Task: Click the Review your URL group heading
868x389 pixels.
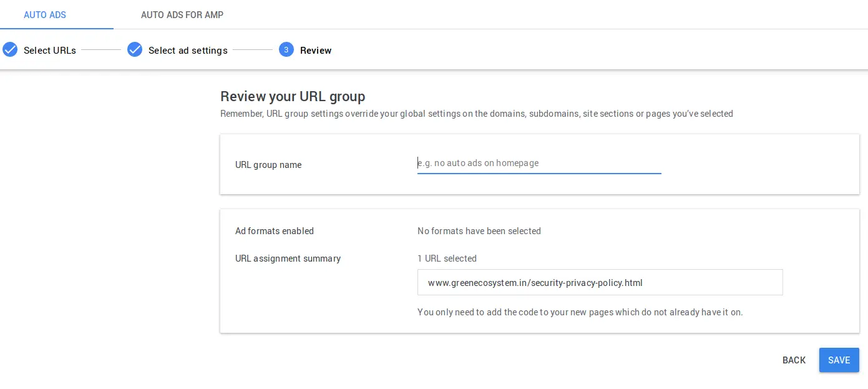Action: [x=293, y=96]
